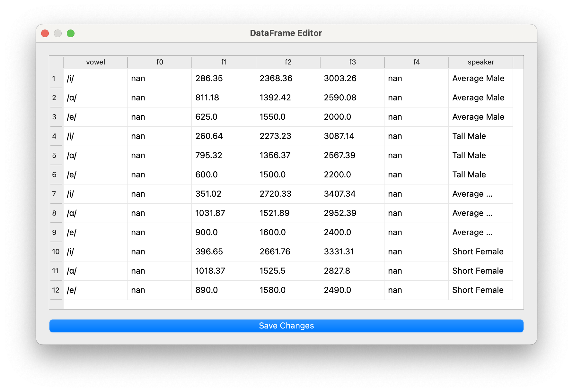
Task: Click the f1 cell 1018.37
Action: tap(224, 271)
